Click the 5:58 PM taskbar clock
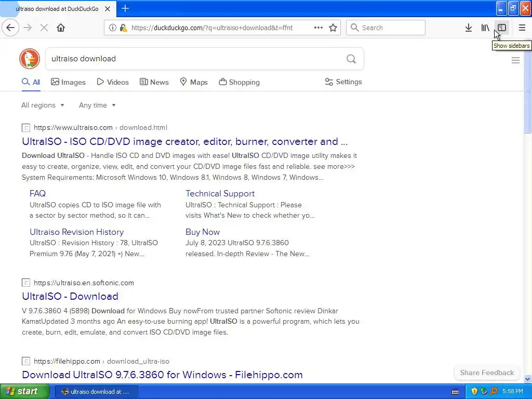The height and width of the screenshot is (399, 532). coord(513,392)
